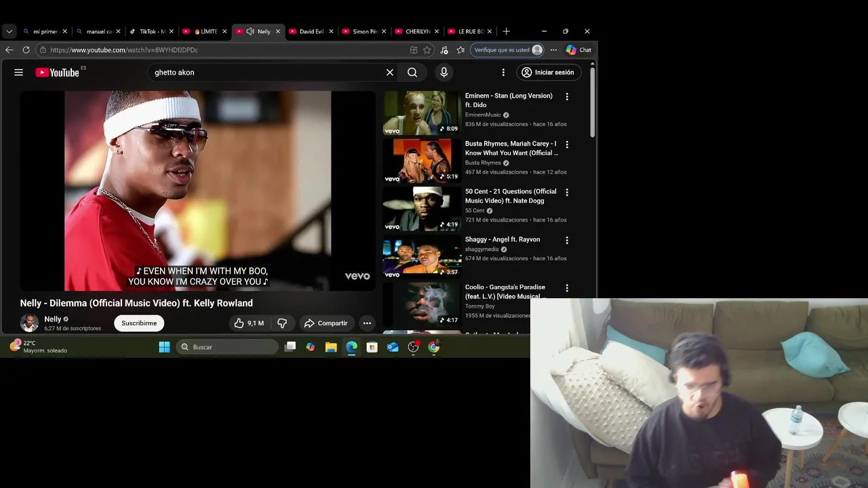
Task: Switch to the 'David Evil' browser tab
Action: tap(310, 31)
